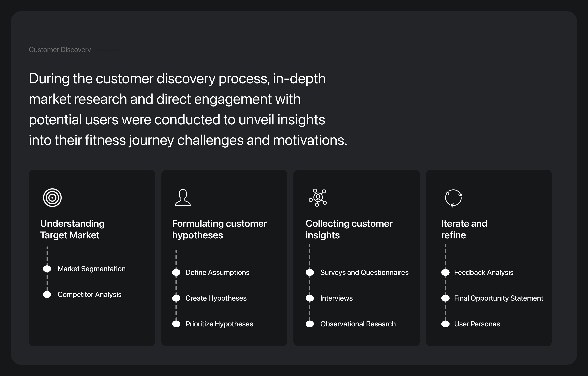Click the Market Segmentation bullet dot
Image resolution: width=588 pixels, height=376 pixels.
47,269
